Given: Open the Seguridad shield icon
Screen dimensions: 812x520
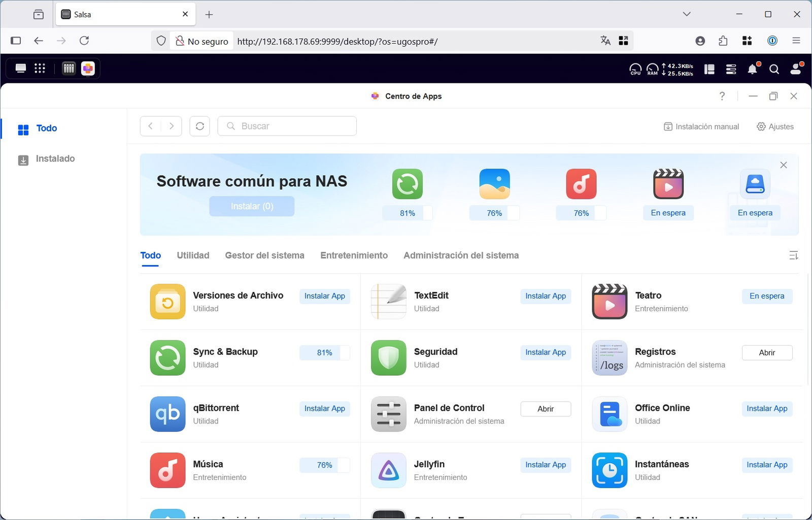Looking at the screenshot, I should (x=388, y=358).
